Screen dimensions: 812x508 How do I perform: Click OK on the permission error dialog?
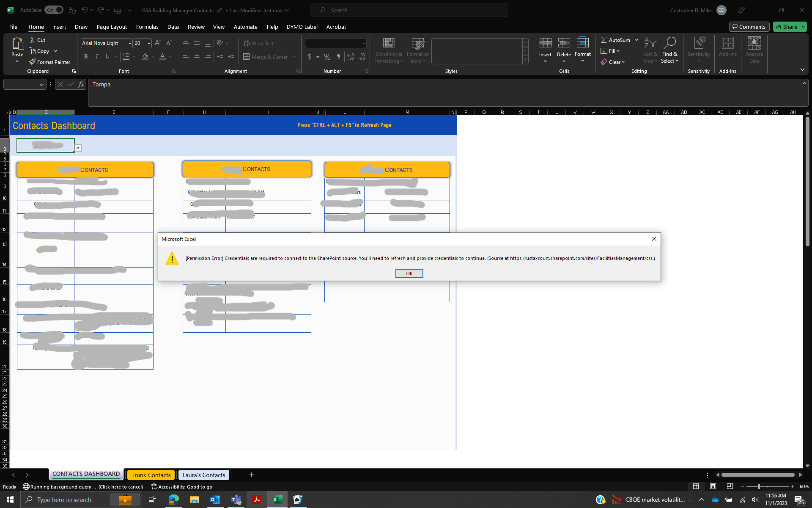point(409,273)
